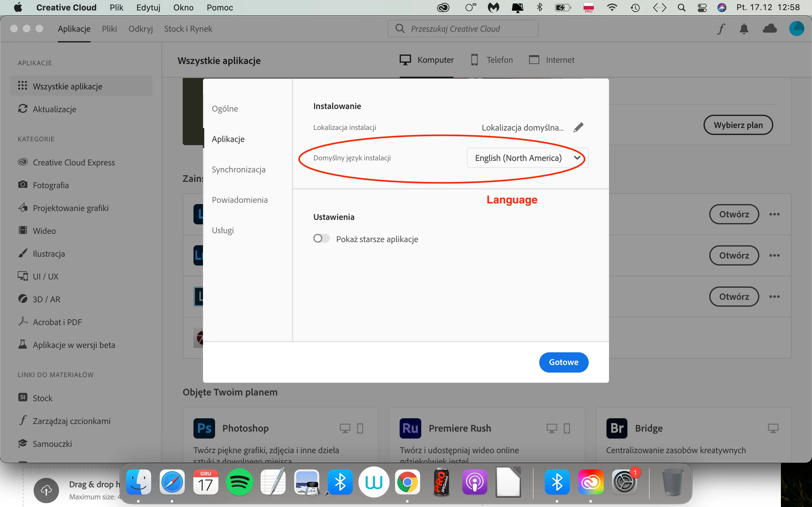This screenshot has height=507, width=812.
Task: Open the account profile avatar
Action: [796, 29]
